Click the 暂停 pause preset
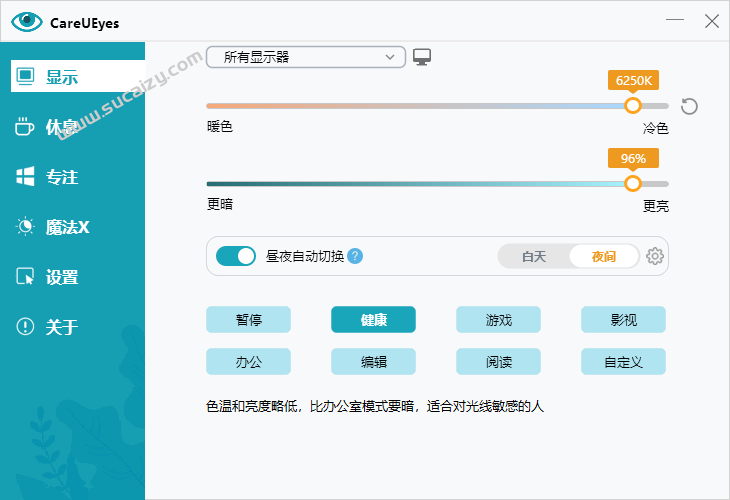730x500 pixels. point(249,320)
